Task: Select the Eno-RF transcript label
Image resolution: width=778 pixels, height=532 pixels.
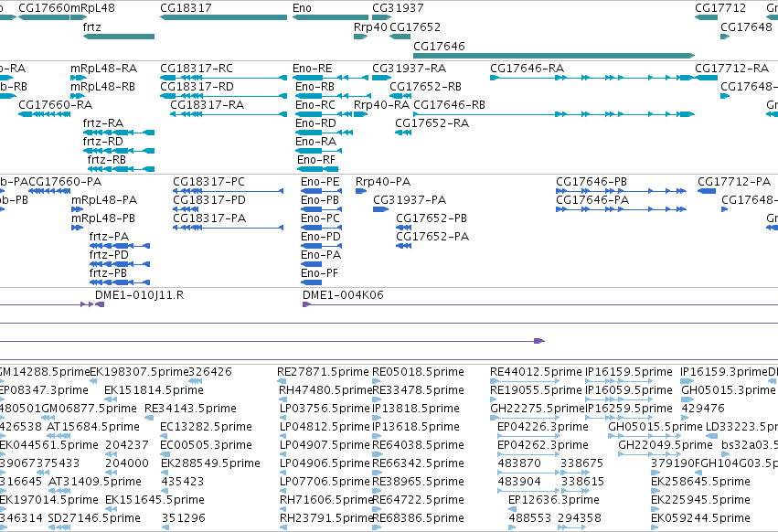Action: 316,160
